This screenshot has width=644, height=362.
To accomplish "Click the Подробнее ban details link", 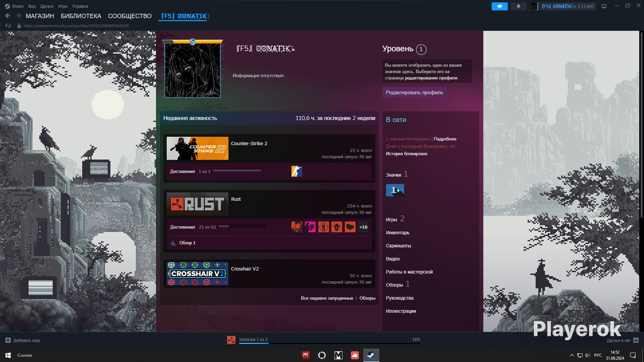I will click(445, 139).
